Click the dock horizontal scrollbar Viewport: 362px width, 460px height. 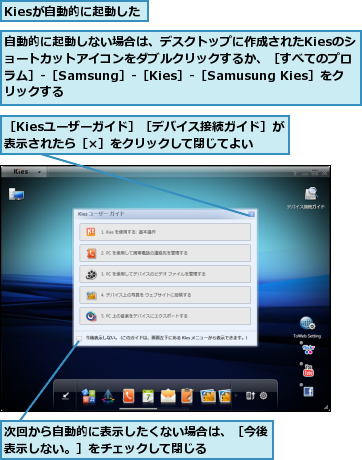tap(138, 408)
